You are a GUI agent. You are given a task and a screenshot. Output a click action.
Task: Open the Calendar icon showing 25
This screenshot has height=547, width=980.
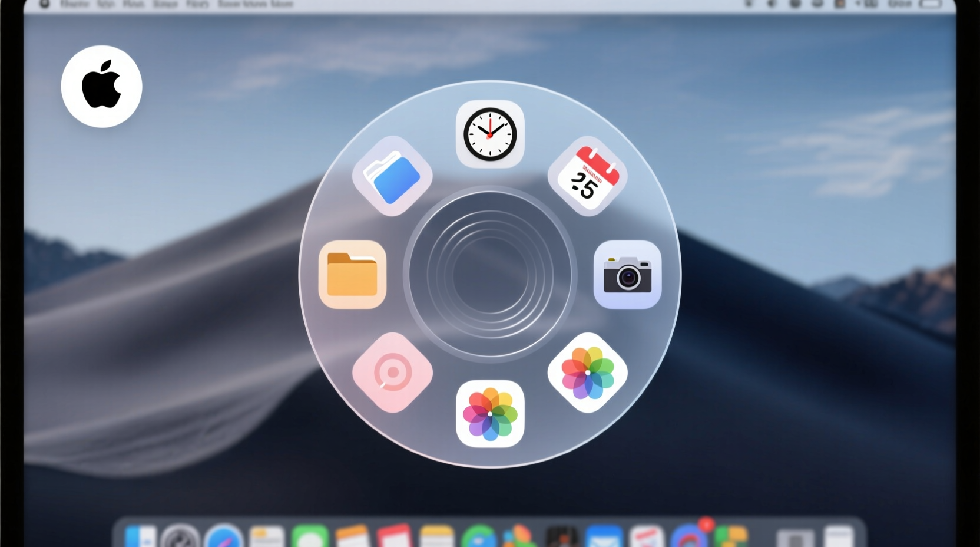coord(588,176)
